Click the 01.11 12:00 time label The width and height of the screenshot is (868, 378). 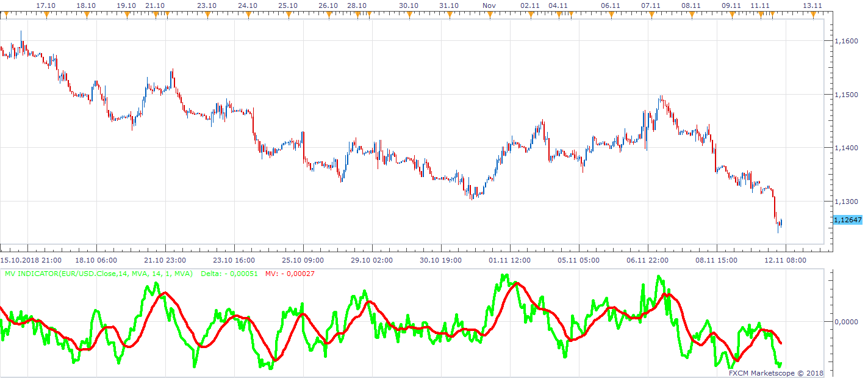tap(510, 260)
